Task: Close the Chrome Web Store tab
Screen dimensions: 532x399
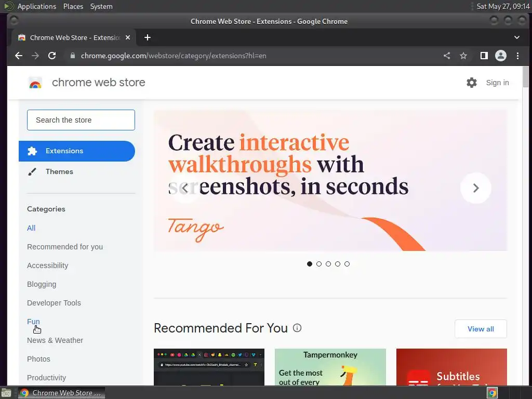Action: (128, 37)
